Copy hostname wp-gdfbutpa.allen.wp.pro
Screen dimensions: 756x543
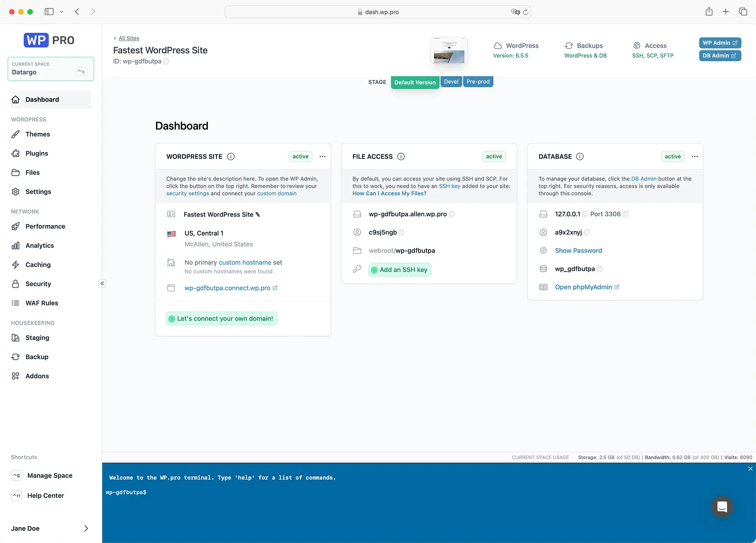tap(452, 214)
